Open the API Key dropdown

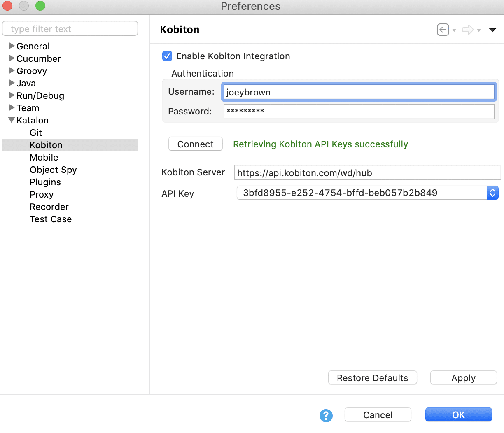[492, 193]
